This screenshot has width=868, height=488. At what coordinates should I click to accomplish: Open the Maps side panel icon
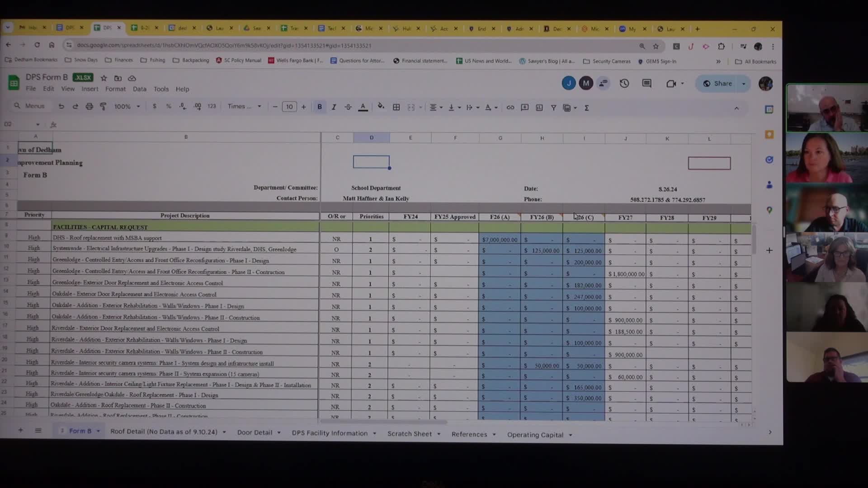pos(769,210)
